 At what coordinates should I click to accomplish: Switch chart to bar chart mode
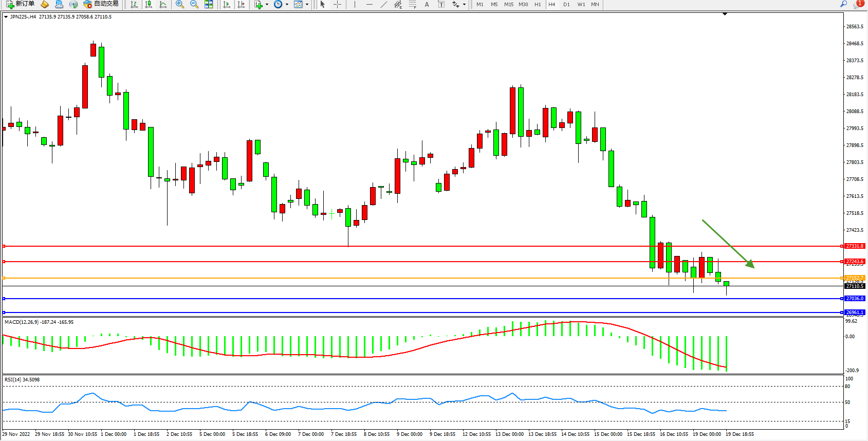coord(134,4)
